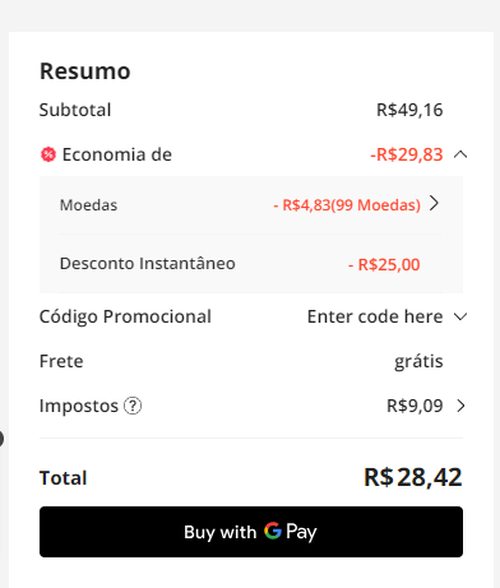Click the Buy with Google Pay button

tap(251, 532)
